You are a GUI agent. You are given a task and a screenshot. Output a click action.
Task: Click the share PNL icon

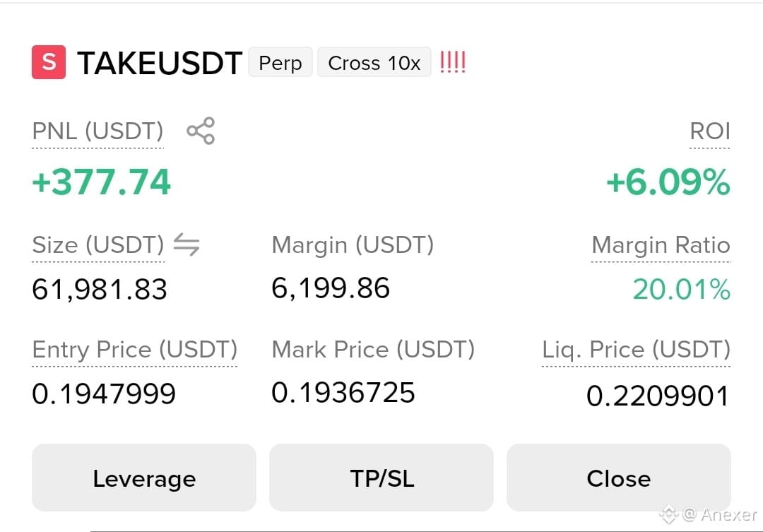[201, 131]
